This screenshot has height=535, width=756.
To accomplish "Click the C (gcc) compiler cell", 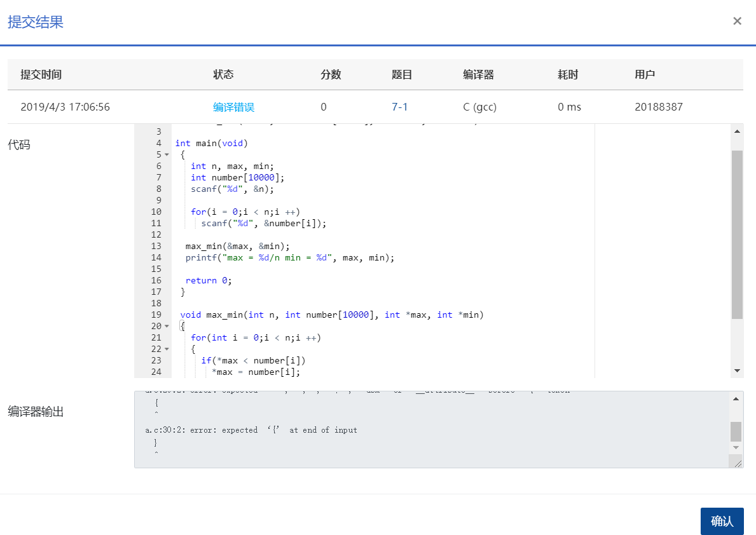I will point(479,107).
